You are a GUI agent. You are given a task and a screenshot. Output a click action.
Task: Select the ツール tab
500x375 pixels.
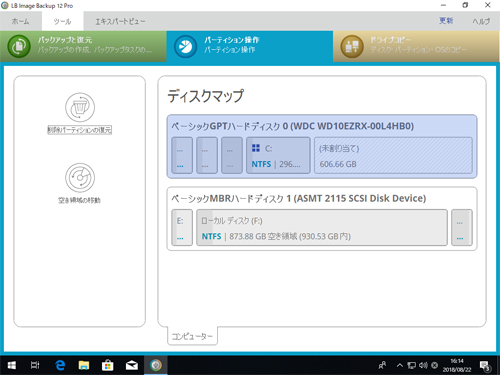pos(62,21)
